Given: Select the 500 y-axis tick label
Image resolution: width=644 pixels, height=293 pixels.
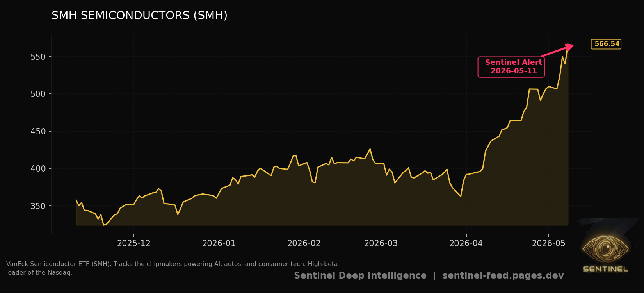Looking at the screenshot, I should 38,94.
